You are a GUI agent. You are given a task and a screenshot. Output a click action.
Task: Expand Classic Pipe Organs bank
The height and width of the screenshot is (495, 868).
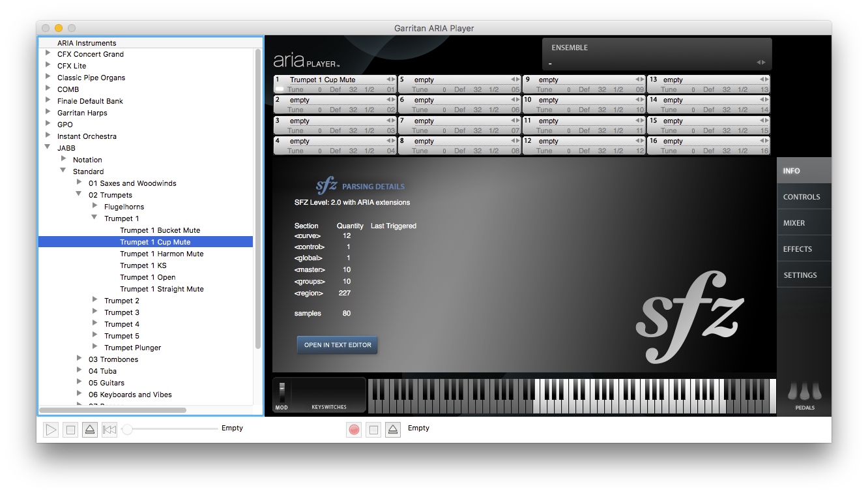tap(48, 77)
